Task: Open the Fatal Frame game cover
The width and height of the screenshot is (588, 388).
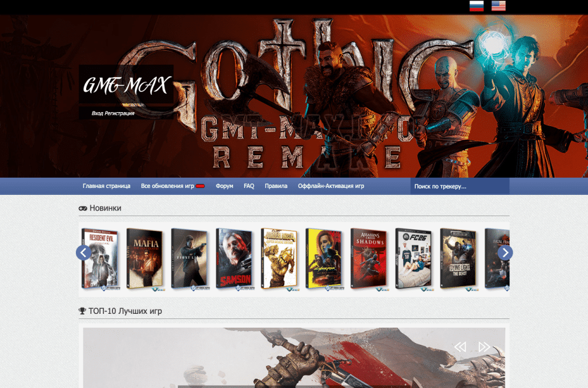Action: pyautogui.click(x=497, y=259)
